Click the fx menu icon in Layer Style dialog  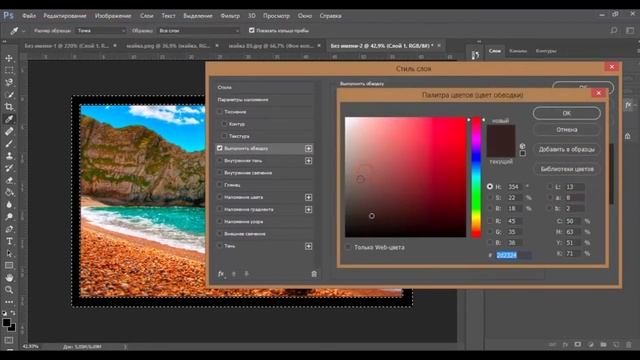tap(221, 274)
